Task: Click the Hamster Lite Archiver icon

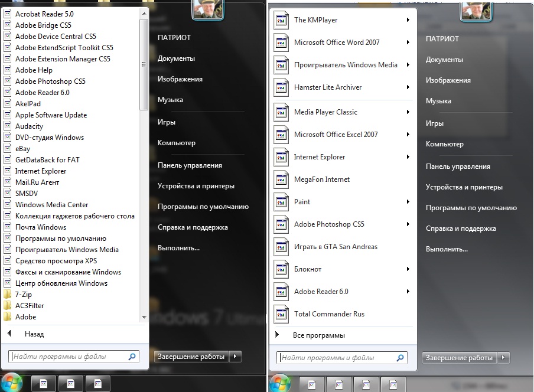Action: point(281,87)
